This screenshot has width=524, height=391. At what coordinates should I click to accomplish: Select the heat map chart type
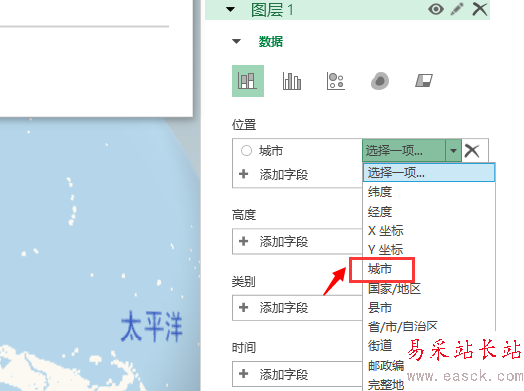[380, 81]
